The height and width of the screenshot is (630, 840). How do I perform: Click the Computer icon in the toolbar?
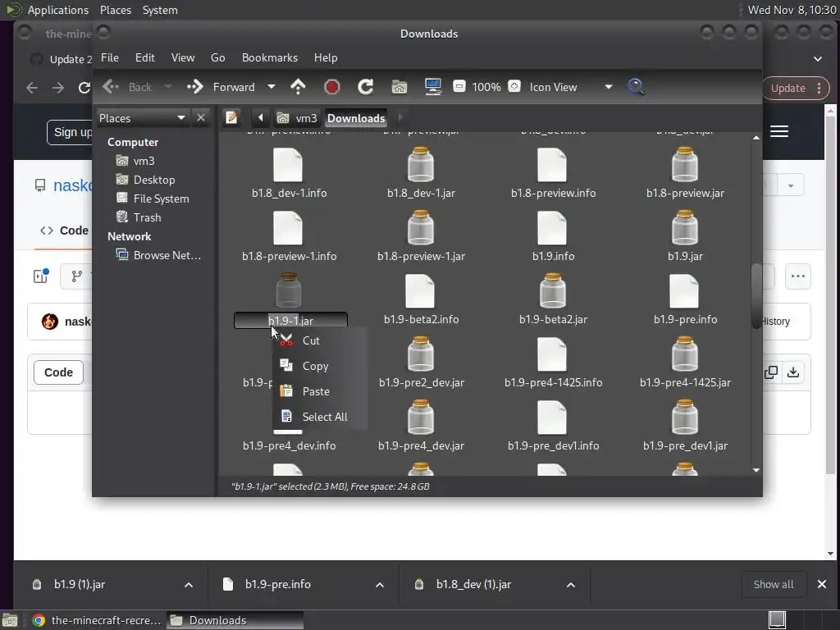pyautogui.click(x=433, y=87)
